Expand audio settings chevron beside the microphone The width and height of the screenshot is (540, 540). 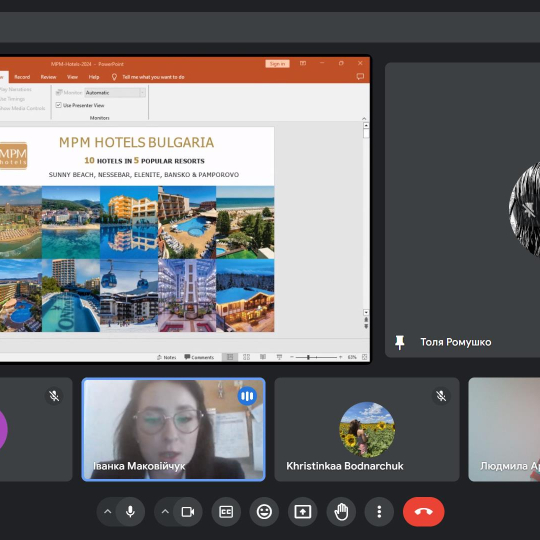107,512
